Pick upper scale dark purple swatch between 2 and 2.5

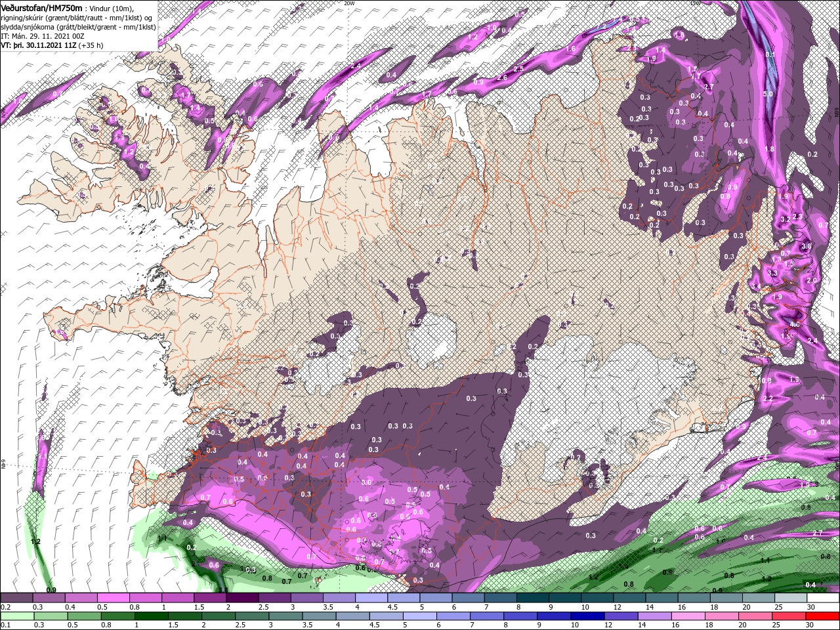243,598
